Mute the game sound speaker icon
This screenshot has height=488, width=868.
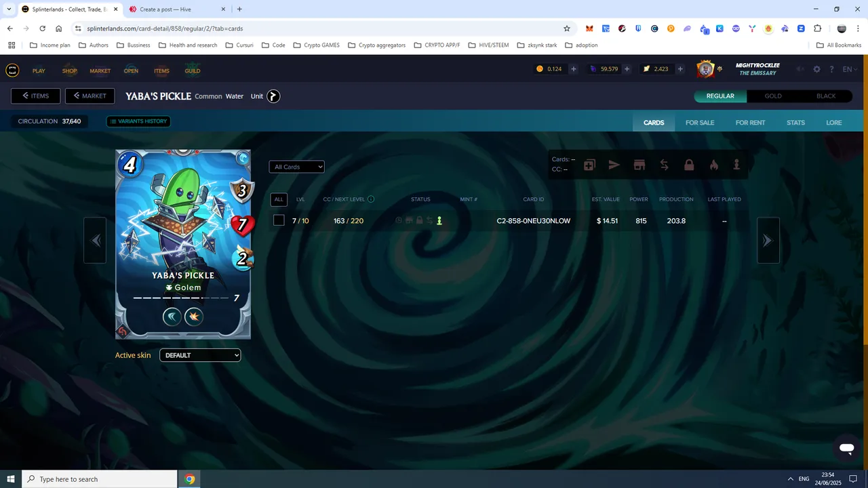click(801, 69)
